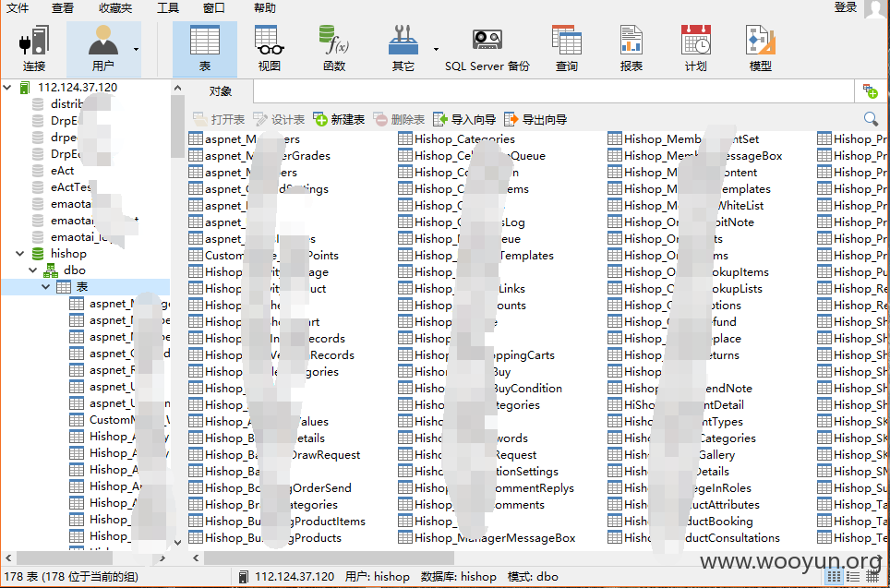The image size is (890, 588).
Task: Click the magnifier search icon in object pane
Action: (871, 119)
